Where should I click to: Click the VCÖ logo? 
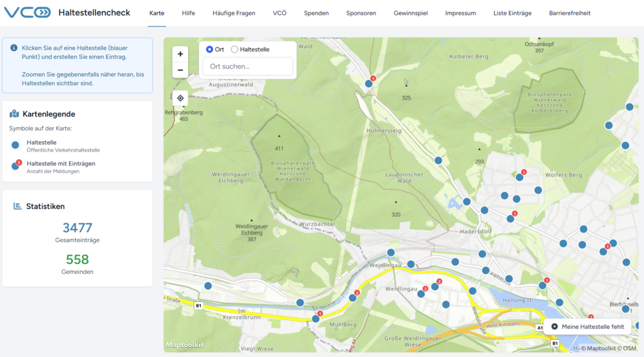point(28,12)
